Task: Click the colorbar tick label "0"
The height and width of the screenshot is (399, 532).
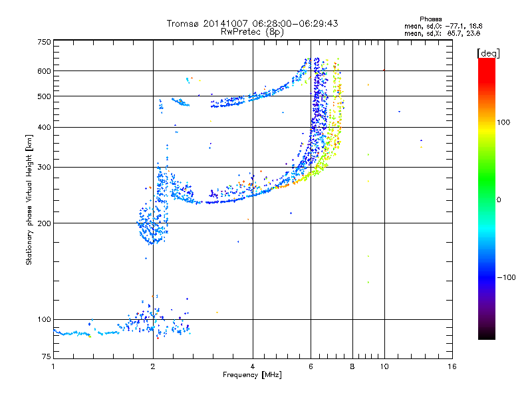Action: [x=499, y=200]
